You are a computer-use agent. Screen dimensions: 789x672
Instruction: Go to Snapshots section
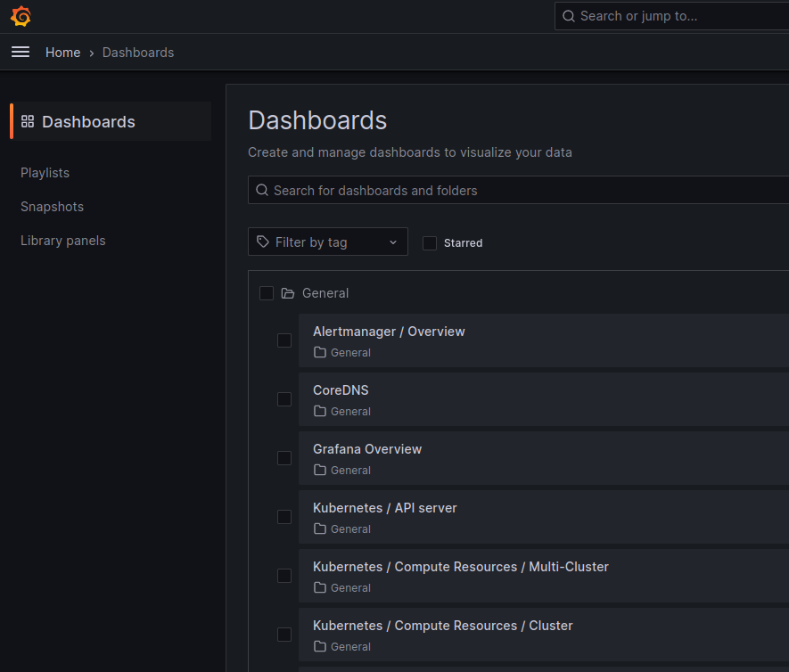coord(52,207)
